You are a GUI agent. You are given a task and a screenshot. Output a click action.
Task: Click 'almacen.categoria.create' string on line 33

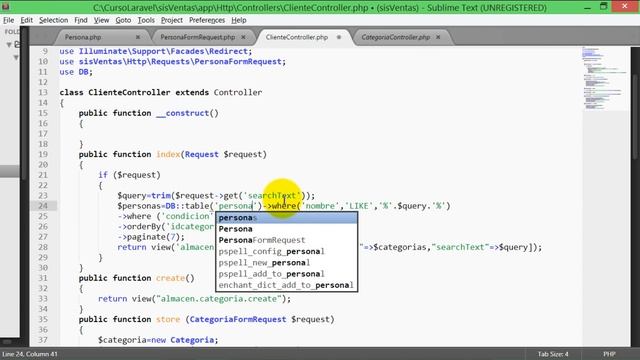pyautogui.click(x=219, y=299)
